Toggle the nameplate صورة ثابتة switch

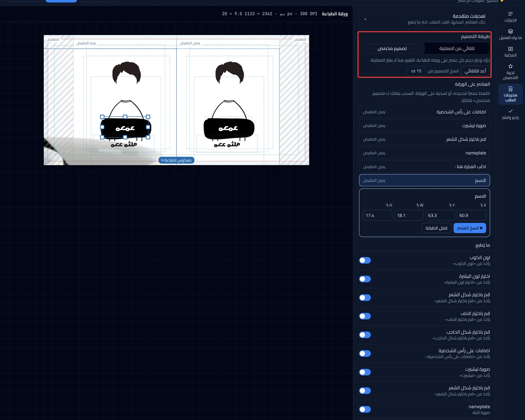pyautogui.click(x=365, y=409)
